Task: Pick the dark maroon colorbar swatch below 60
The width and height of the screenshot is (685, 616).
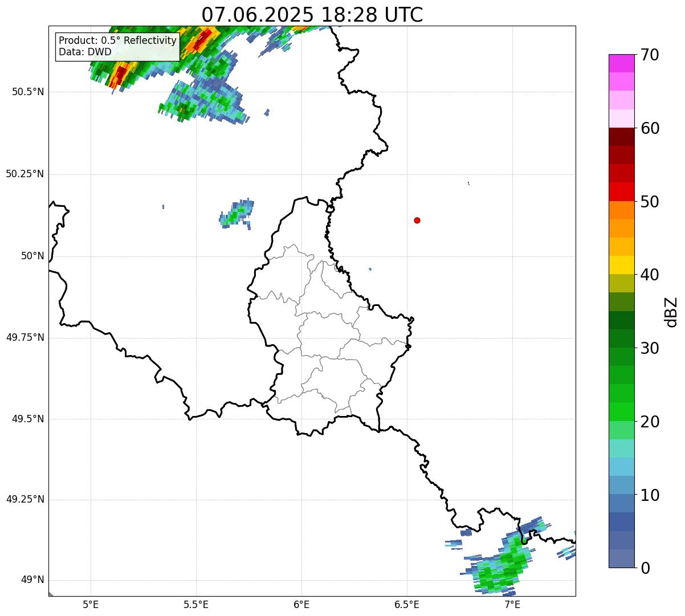Action: [x=622, y=137]
